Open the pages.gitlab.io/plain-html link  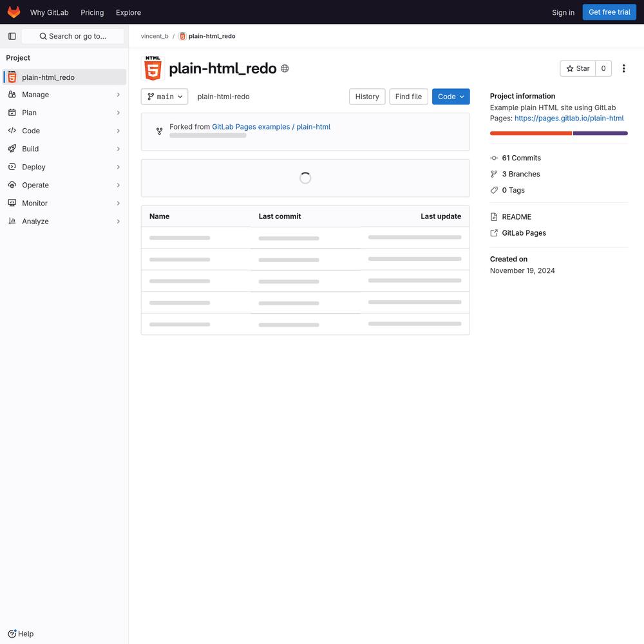(569, 118)
